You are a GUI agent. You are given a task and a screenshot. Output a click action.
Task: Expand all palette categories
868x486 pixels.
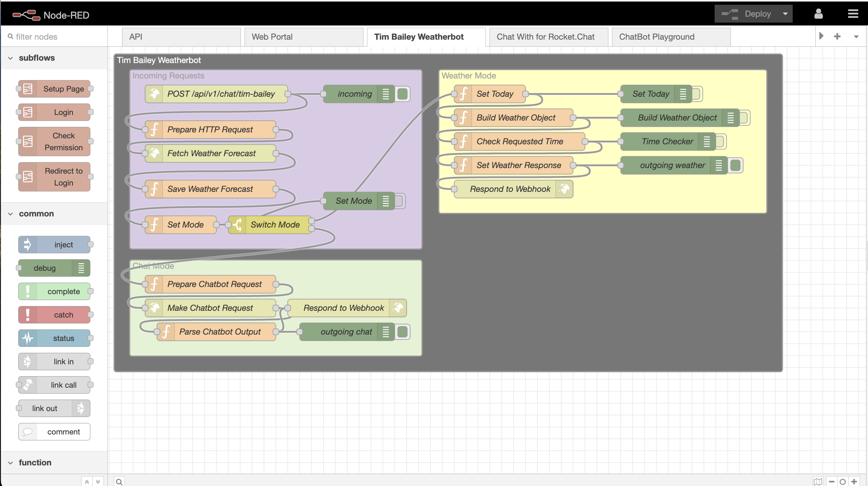pos(98,482)
